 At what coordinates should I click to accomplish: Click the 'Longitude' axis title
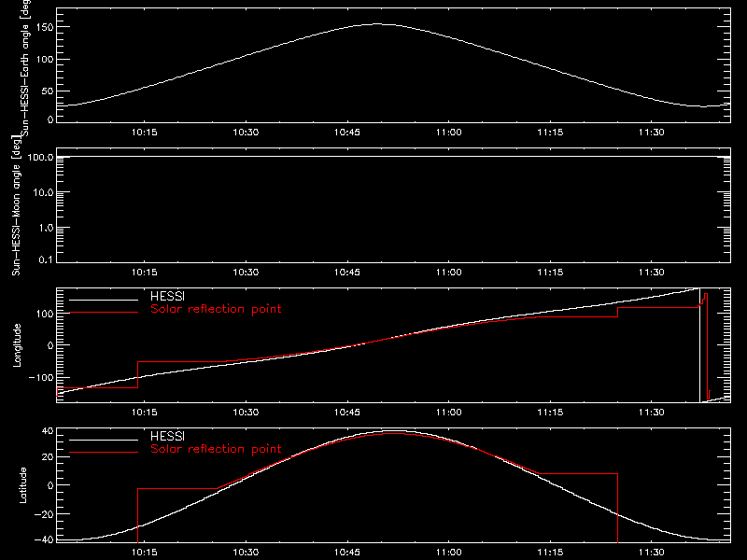[17, 345]
